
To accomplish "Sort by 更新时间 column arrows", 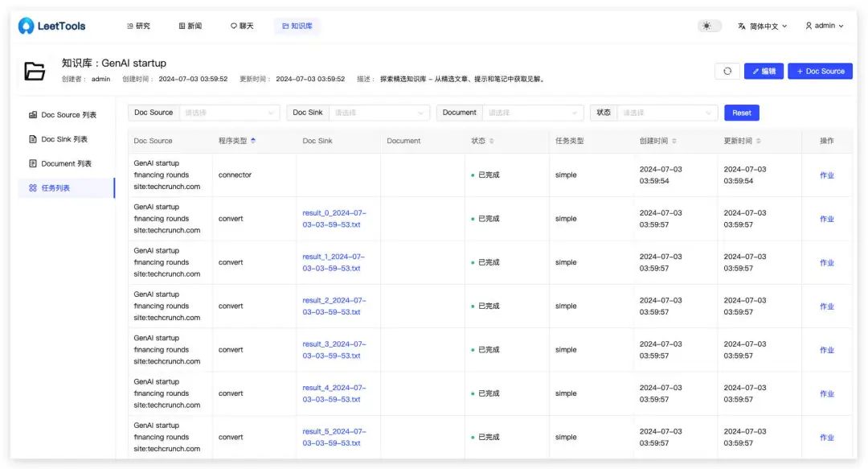I will pos(758,141).
